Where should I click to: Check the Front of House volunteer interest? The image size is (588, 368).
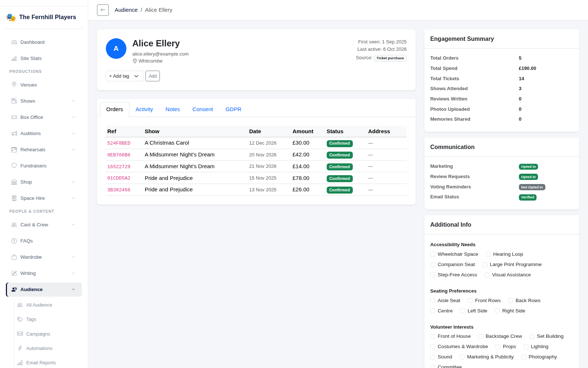433,336
